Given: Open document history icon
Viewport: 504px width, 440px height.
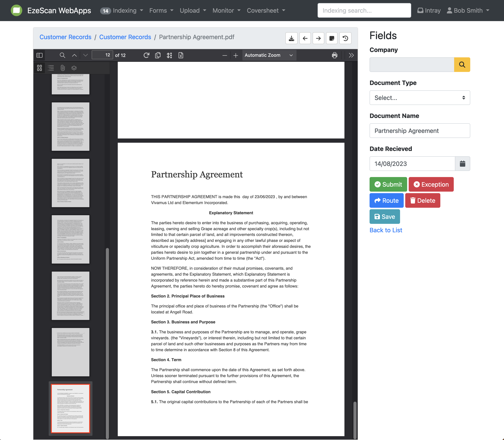Looking at the screenshot, I should [345, 38].
